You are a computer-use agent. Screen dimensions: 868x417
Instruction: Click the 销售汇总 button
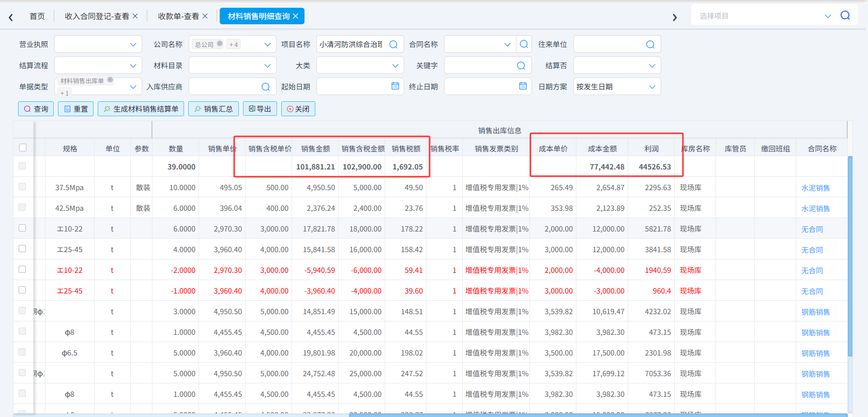[x=214, y=109]
